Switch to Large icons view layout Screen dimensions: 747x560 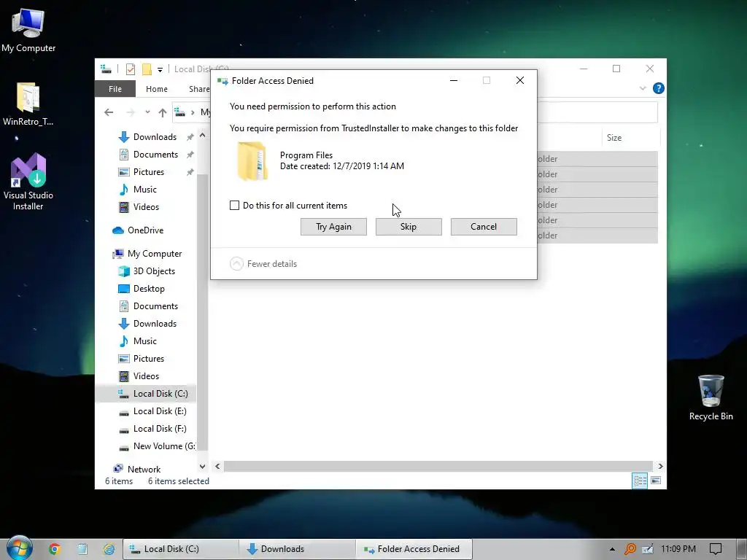pos(656,481)
